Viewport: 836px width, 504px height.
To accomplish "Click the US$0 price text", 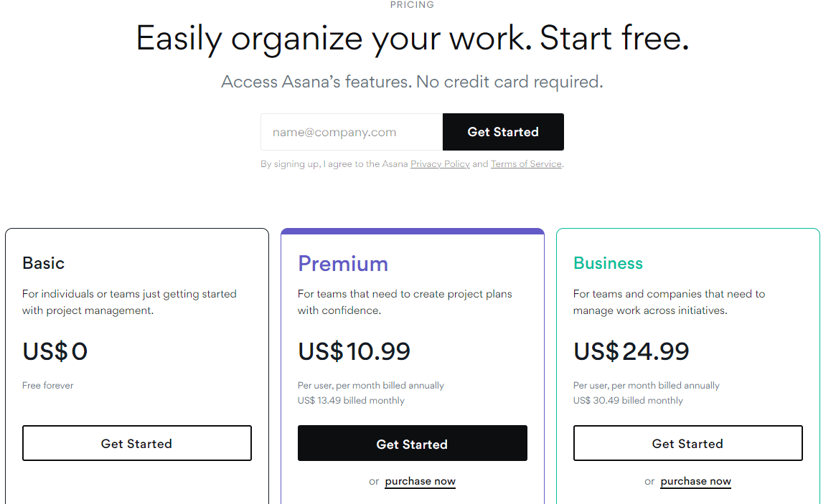I will [x=55, y=351].
